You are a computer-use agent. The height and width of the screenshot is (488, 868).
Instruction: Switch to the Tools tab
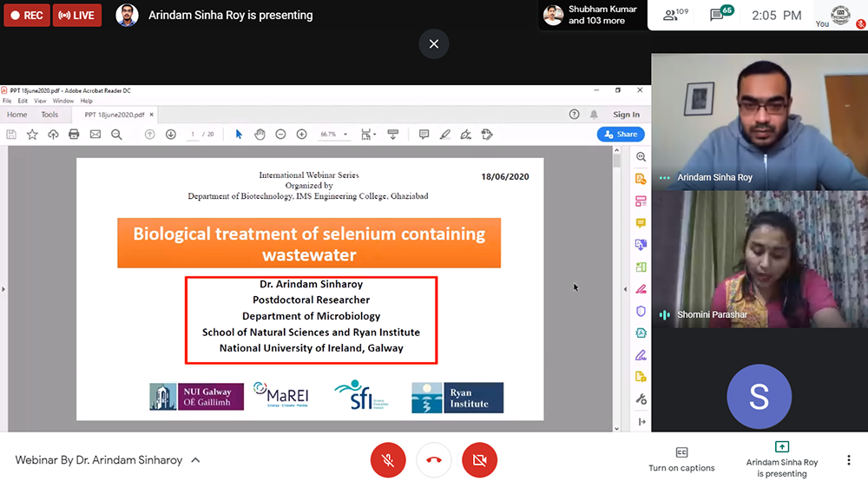[49, 115]
